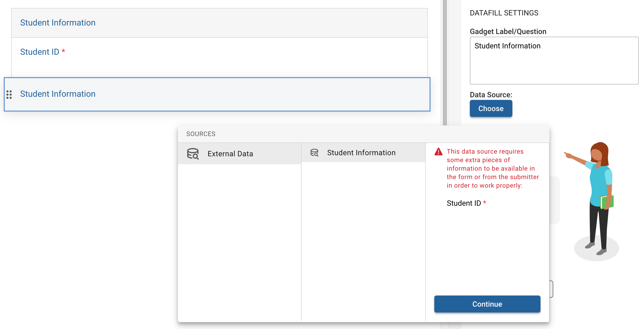Screen dimensions: 644x329
Task: Click the red warning triangle icon
Action: (438, 152)
